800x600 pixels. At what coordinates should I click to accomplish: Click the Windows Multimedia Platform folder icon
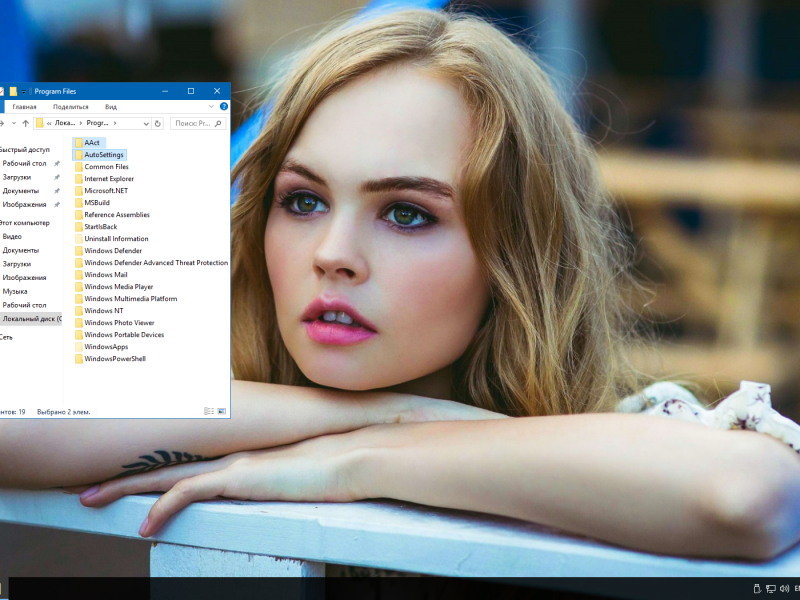click(79, 298)
